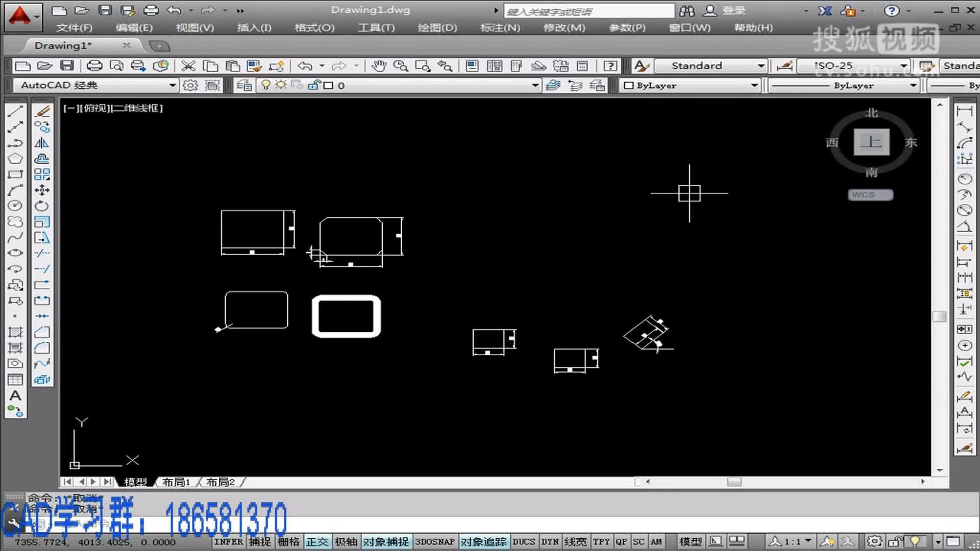Open the ISO-25 dimension style dropdown
980x551 pixels.
(x=903, y=66)
